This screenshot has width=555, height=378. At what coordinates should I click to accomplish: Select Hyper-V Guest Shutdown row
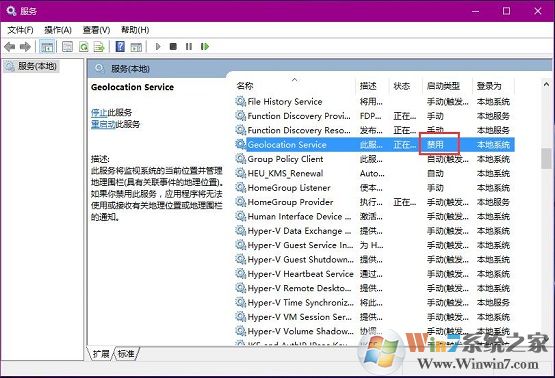pyautogui.click(x=374, y=260)
